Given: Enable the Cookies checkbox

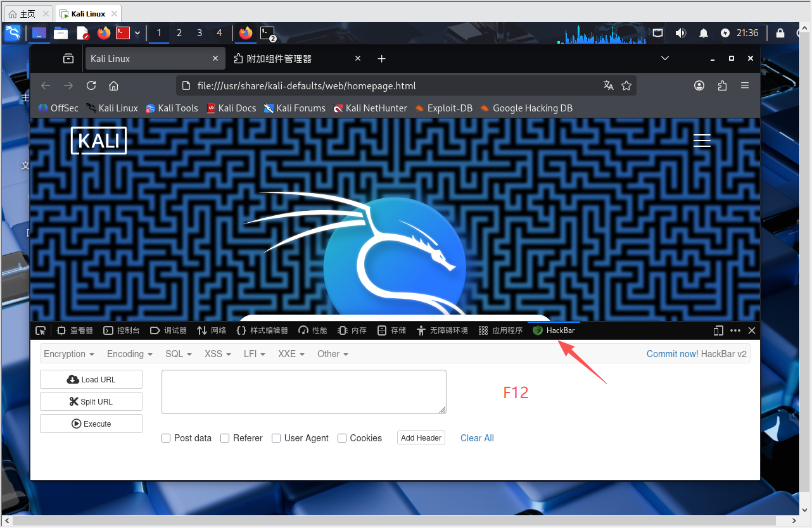Looking at the screenshot, I should coord(342,438).
